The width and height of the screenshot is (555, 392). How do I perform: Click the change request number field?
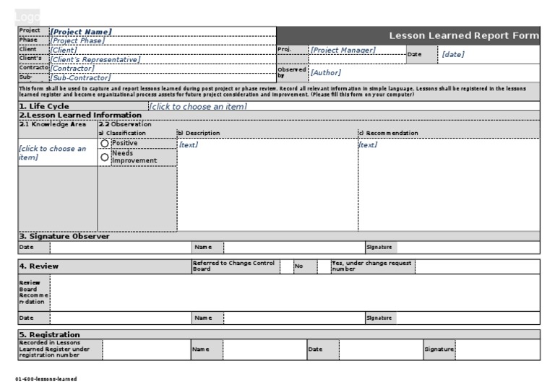478,266
